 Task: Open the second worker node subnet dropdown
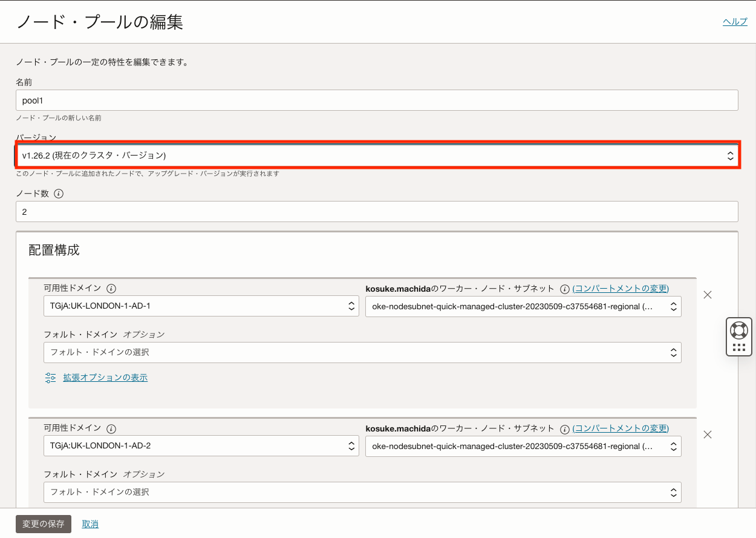click(x=524, y=446)
